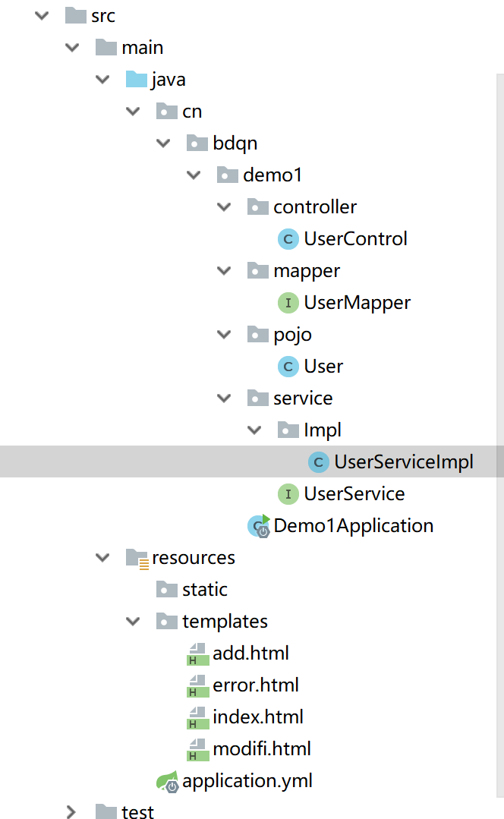The height and width of the screenshot is (819, 504).
Task: Select the User class under pojo
Action: 323,367
